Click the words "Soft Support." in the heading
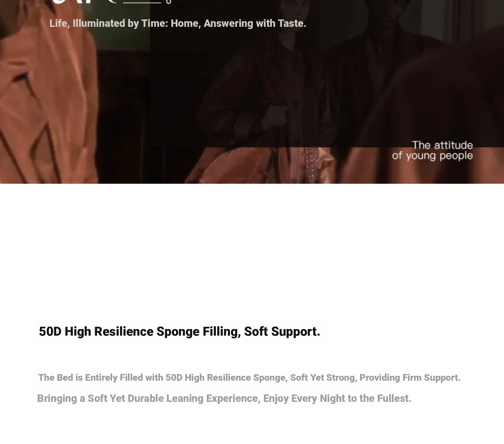Image resolution: width=504 pixels, height=444 pixels. [x=282, y=331]
